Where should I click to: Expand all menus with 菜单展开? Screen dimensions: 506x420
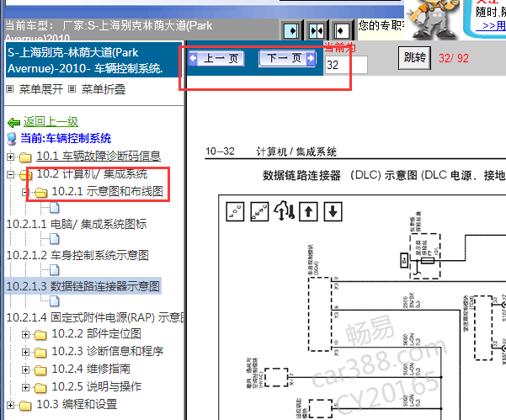(41, 89)
